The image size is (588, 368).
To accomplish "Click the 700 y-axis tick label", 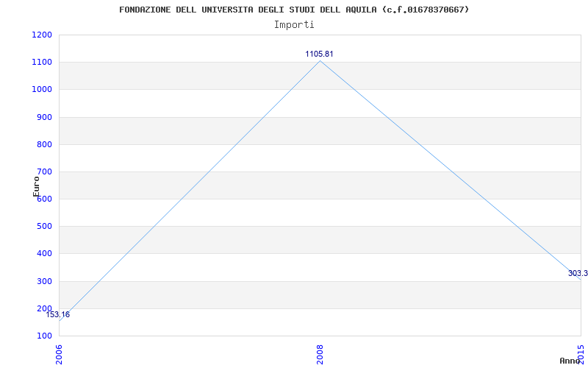I will pyautogui.click(x=44, y=172).
